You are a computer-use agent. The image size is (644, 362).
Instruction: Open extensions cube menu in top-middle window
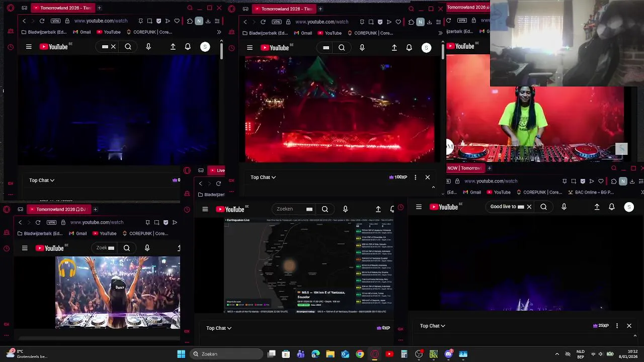point(411,22)
